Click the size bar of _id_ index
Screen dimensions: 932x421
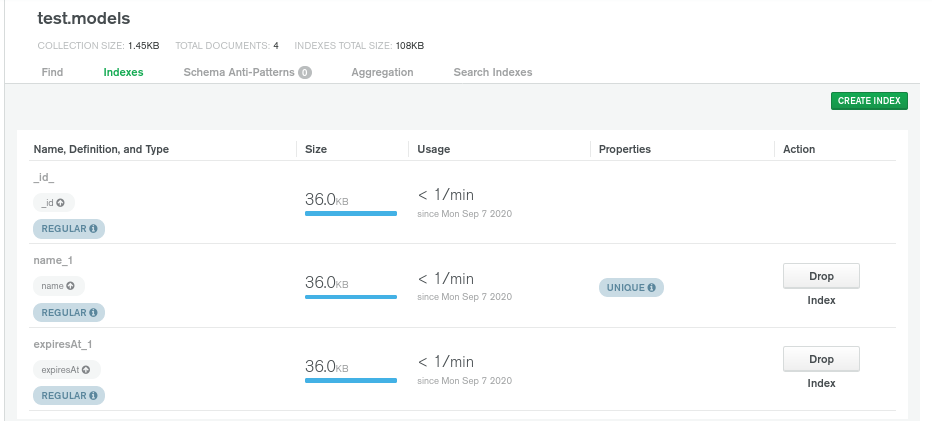(350, 213)
